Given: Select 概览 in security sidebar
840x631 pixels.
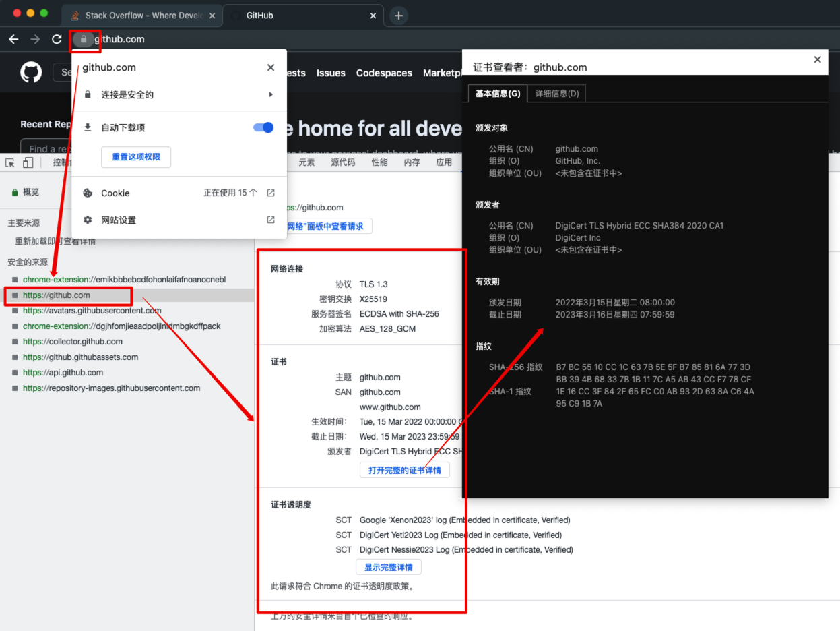Looking at the screenshot, I should (31, 192).
